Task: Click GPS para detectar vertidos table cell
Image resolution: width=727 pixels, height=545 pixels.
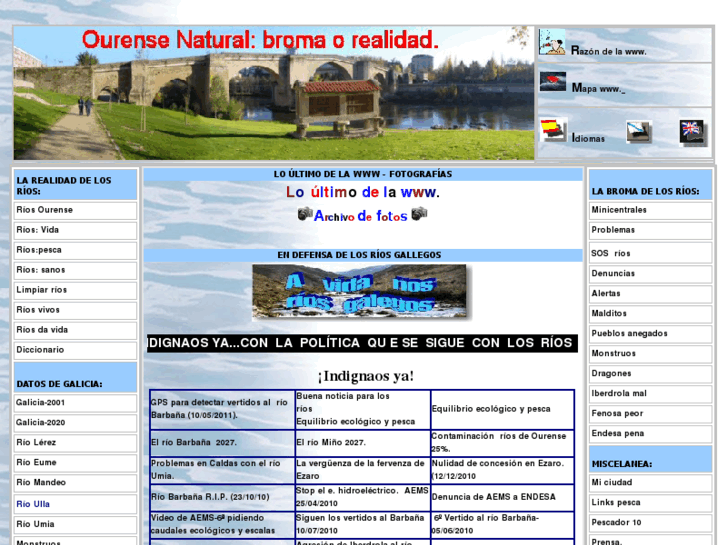Action: 222,409
